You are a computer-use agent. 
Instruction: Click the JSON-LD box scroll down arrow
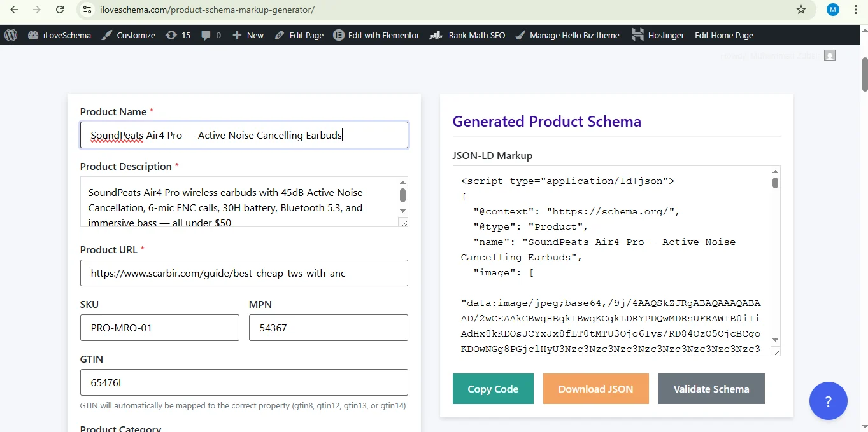click(x=775, y=340)
